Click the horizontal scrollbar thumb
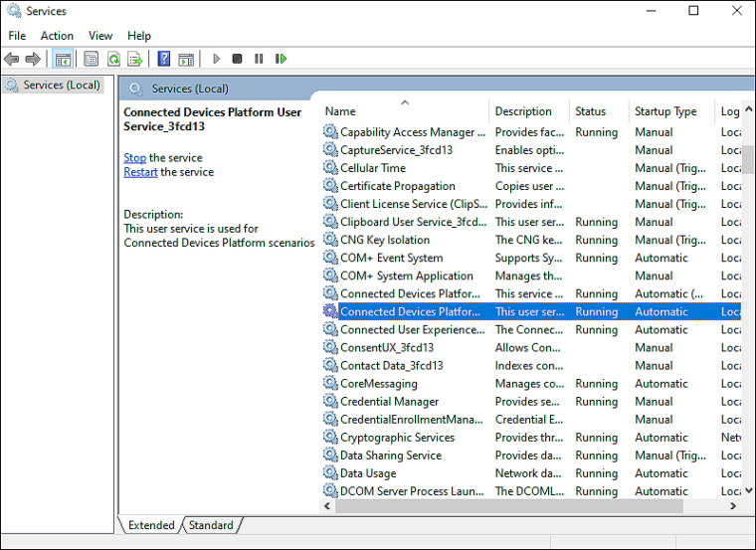The height and width of the screenshot is (550, 756). tap(509, 506)
